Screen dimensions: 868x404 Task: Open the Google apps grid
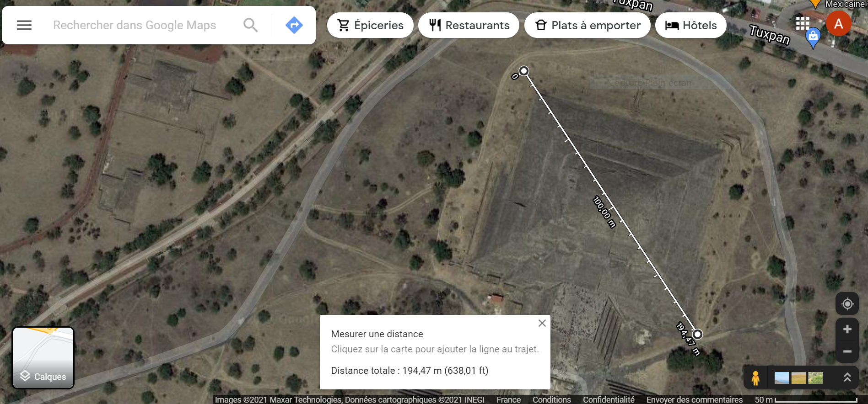coord(803,23)
